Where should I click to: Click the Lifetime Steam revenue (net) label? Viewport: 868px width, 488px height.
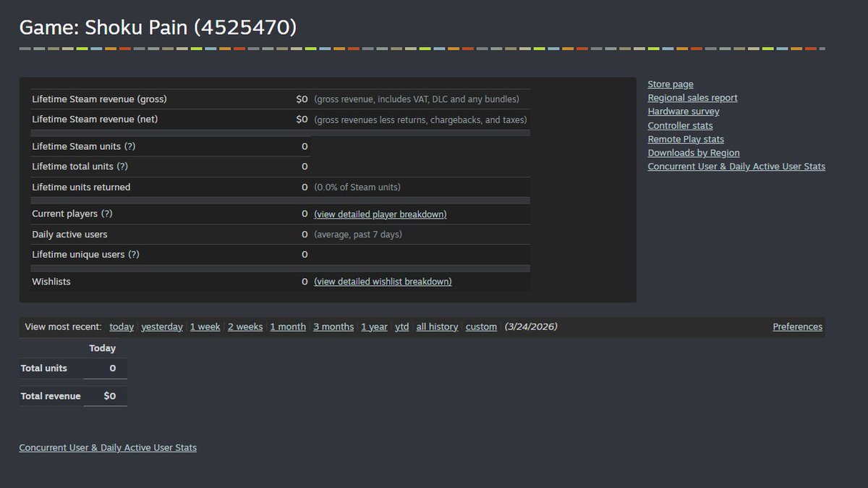[x=93, y=119]
